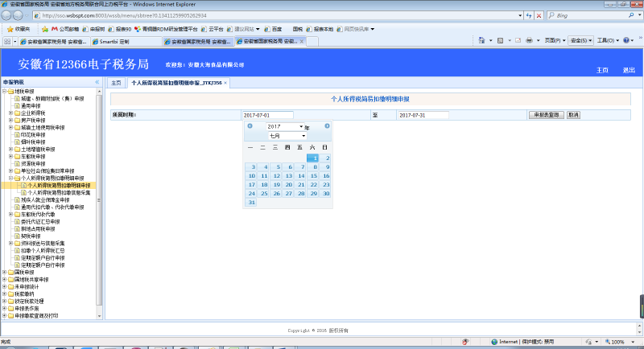Close the 个人所得税简易扣缴明细申报 tab with its x
This screenshot has width=644, height=349.
point(225,83)
